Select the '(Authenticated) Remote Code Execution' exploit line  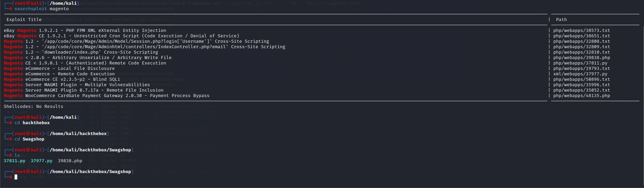pos(85,63)
